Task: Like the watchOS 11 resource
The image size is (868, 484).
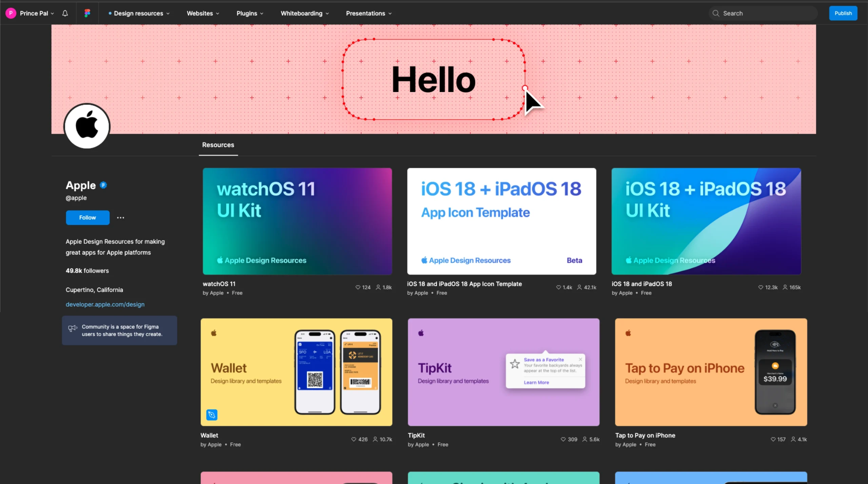Action: tap(358, 287)
